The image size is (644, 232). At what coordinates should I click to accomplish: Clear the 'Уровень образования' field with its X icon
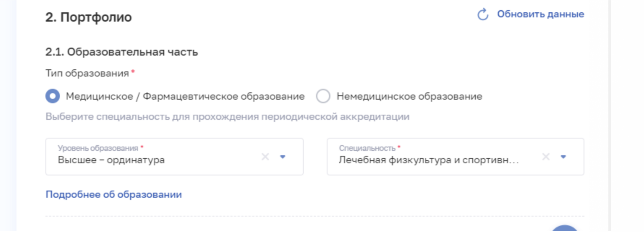coord(265,157)
